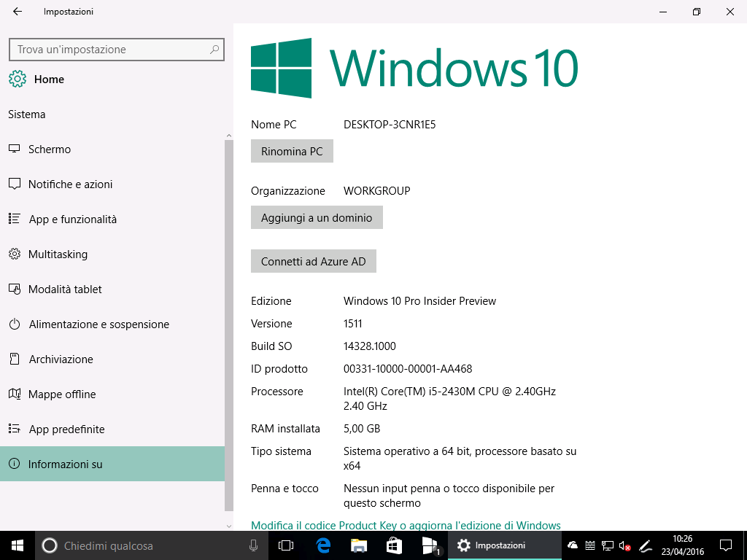The image size is (747, 560).
Task: Click the OneDrive cloud tray icon
Action: pos(573,545)
